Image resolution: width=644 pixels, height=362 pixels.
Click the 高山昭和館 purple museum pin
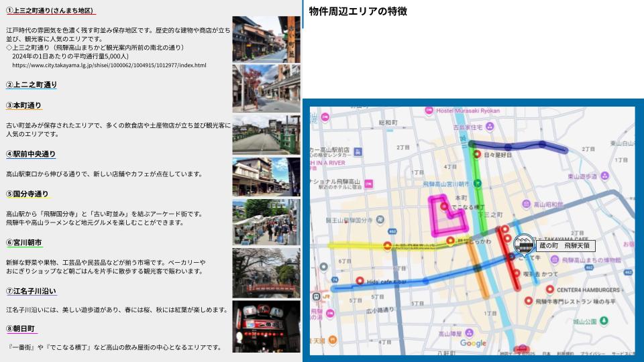(x=526, y=204)
